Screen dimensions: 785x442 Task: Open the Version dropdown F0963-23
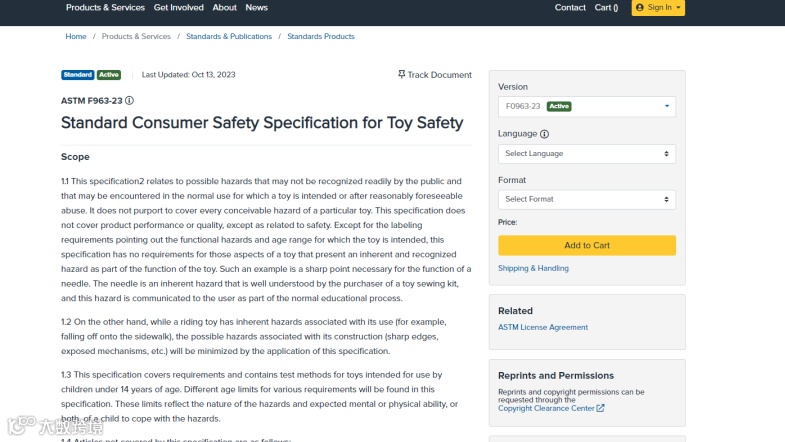586,106
